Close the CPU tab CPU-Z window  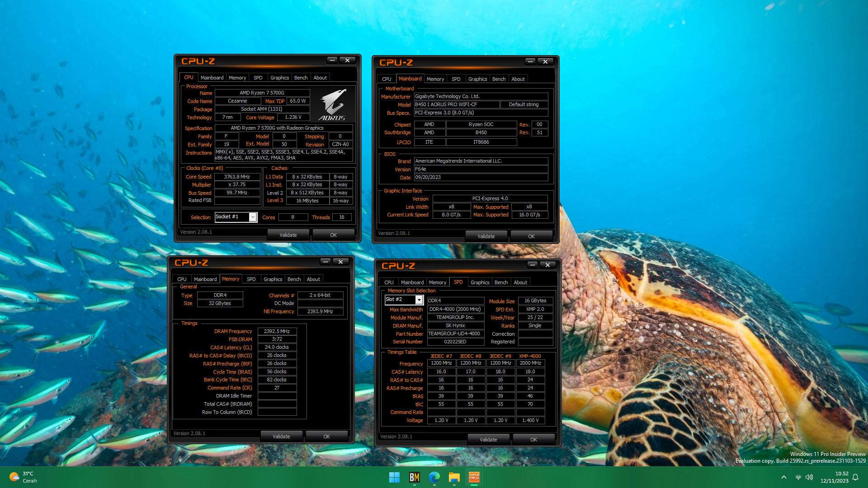(347, 61)
